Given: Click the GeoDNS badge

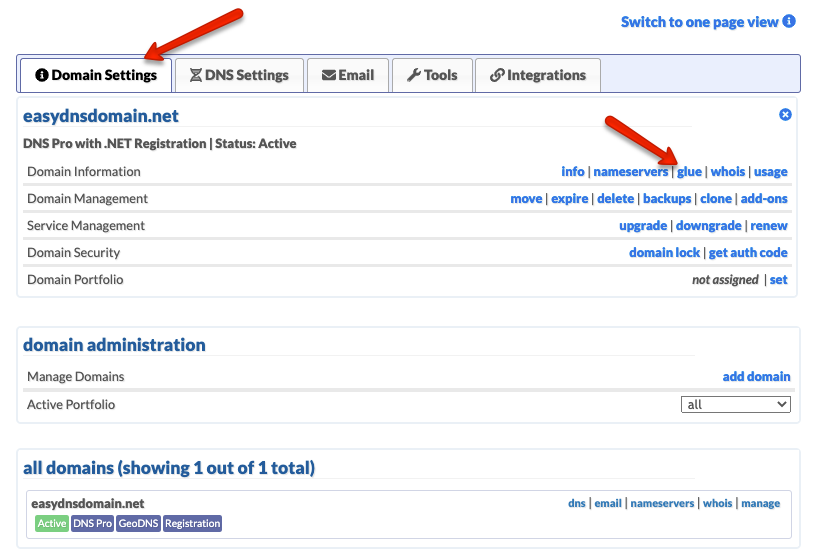Looking at the screenshot, I should (138, 523).
